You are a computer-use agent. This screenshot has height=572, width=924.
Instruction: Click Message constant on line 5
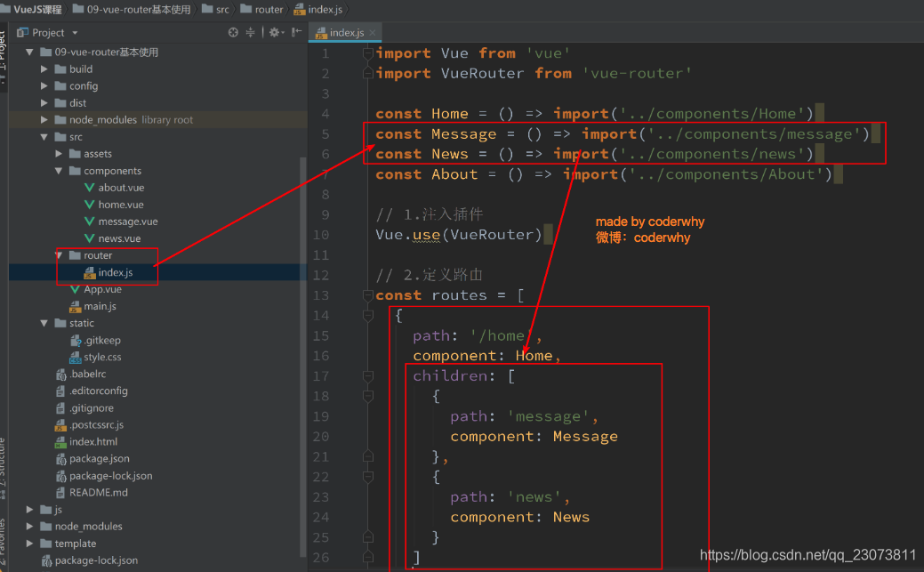(x=463, y=133)
